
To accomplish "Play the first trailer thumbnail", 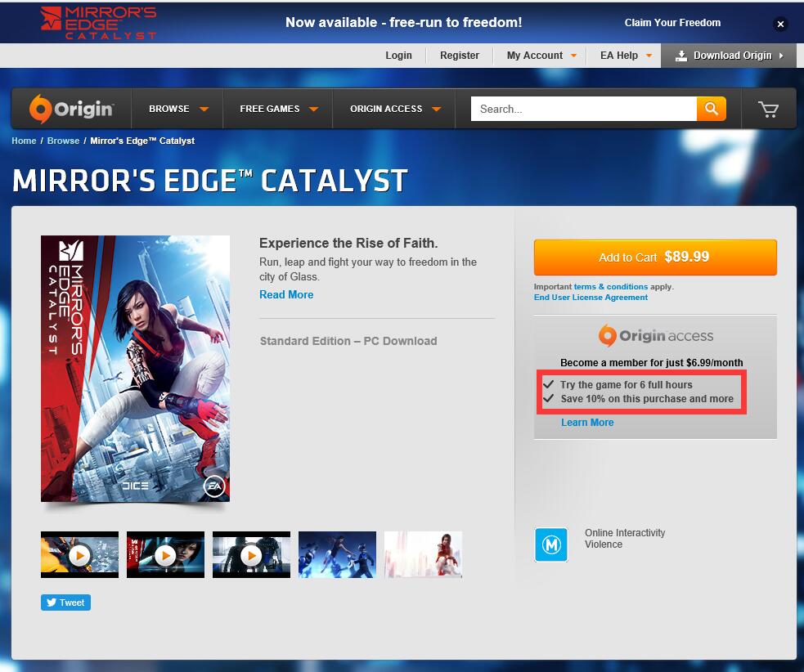I will 79,554.
